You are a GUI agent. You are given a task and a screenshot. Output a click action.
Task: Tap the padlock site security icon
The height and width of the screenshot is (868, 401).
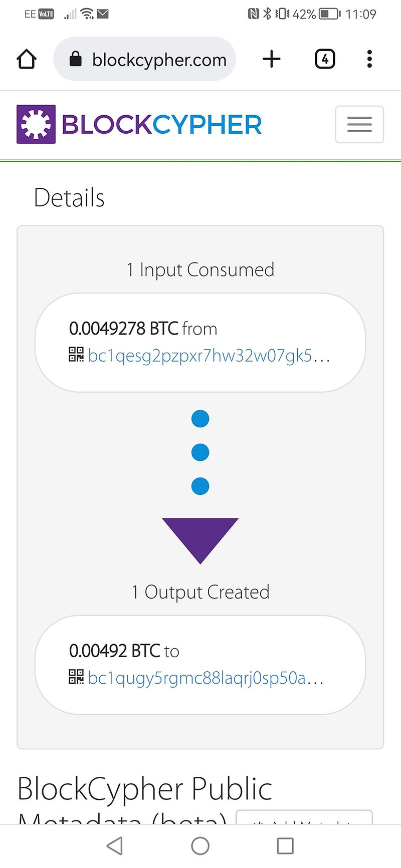click(x=75, y=59)
